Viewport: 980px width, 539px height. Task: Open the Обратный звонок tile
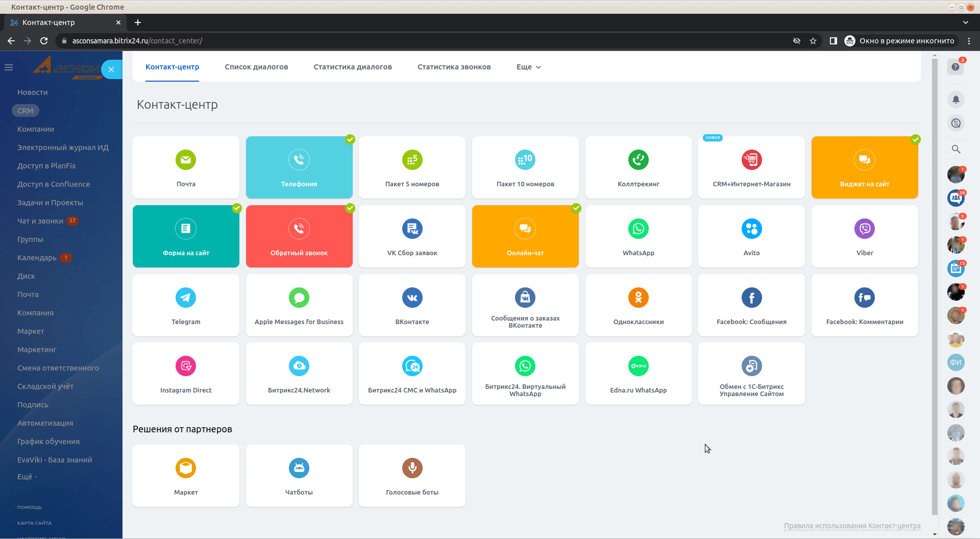tap(299, 236)
